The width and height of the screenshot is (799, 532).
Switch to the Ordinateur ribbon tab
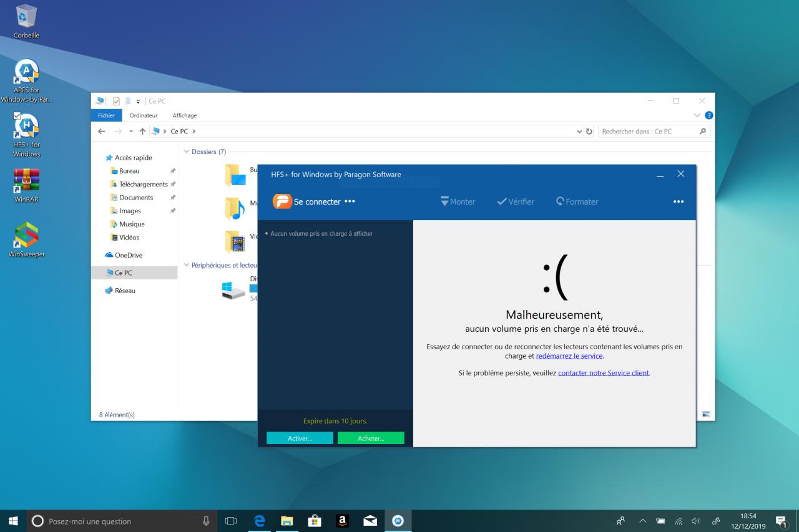[x=144, y=115]
